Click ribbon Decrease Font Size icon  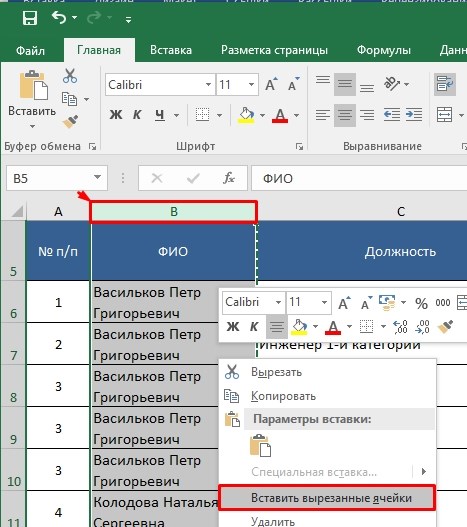point(294,84)
